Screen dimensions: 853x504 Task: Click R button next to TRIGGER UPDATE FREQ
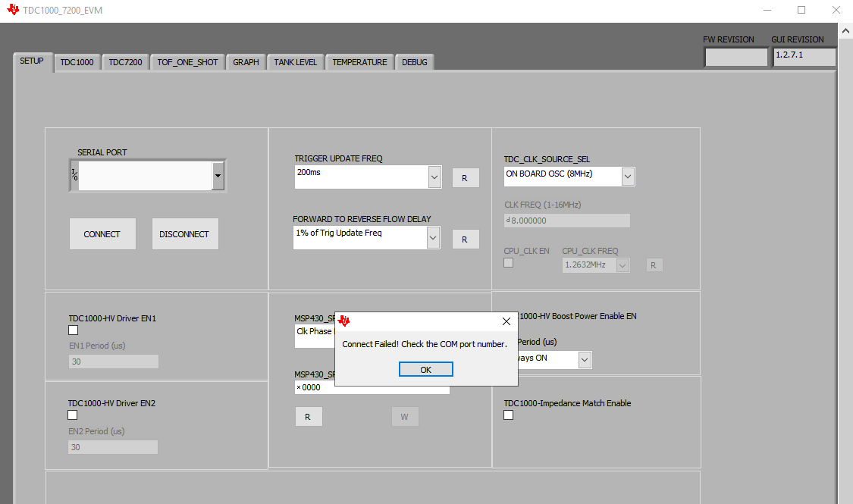click(465, 178)
